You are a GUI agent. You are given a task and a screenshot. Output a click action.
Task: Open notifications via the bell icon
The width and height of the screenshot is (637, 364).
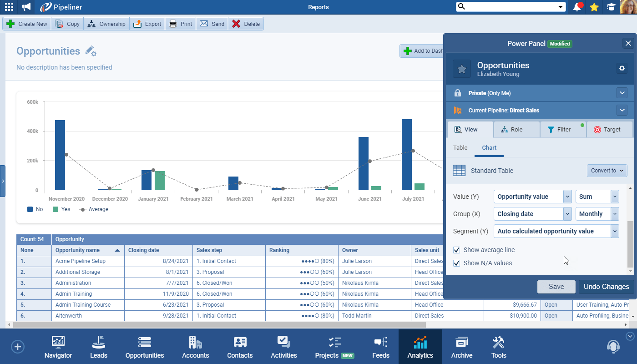coord(577,7)
